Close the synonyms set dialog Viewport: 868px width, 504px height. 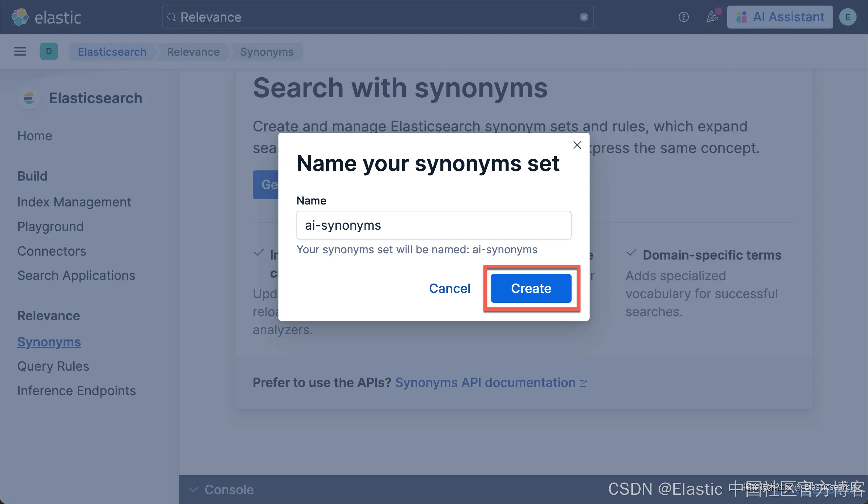pyautogui.click(x=577, y=145)
